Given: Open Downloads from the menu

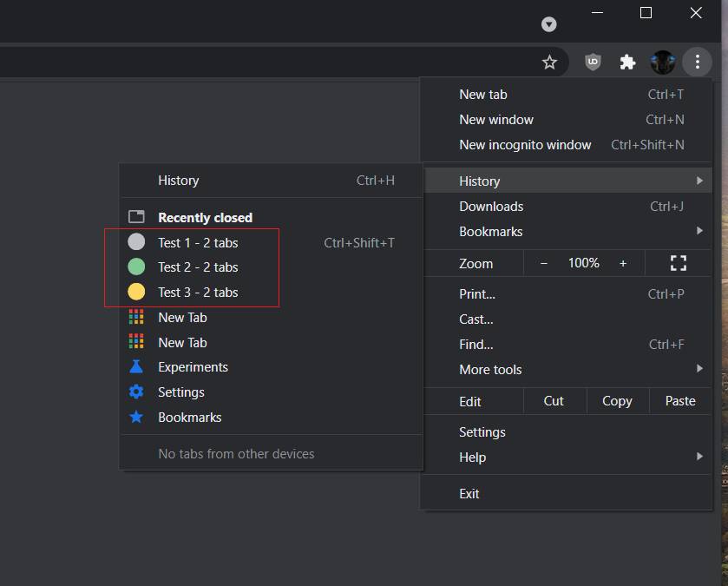Looking at the screenshot, I should pyautogui.click(x=566, y=206).
